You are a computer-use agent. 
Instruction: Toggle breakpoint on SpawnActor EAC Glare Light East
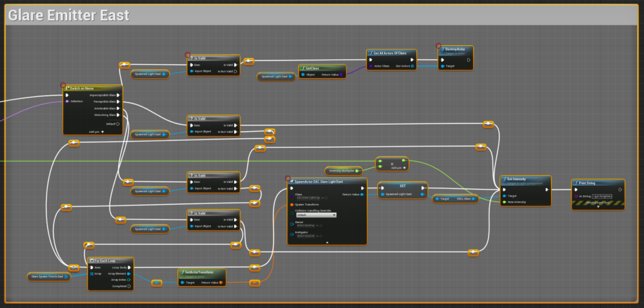tap(288, 179)
